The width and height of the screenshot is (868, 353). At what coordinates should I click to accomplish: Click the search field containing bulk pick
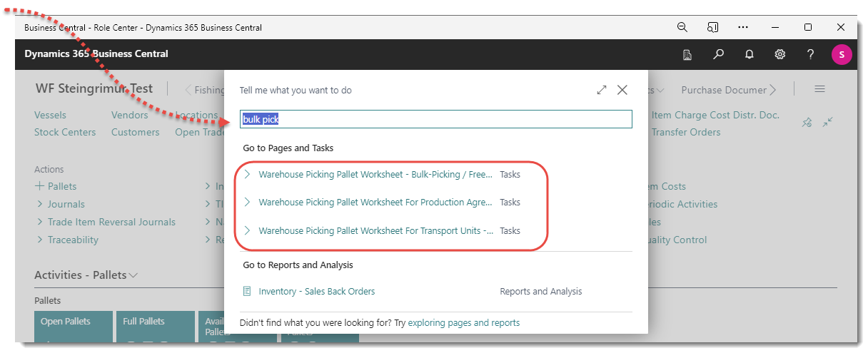(436, 119)
